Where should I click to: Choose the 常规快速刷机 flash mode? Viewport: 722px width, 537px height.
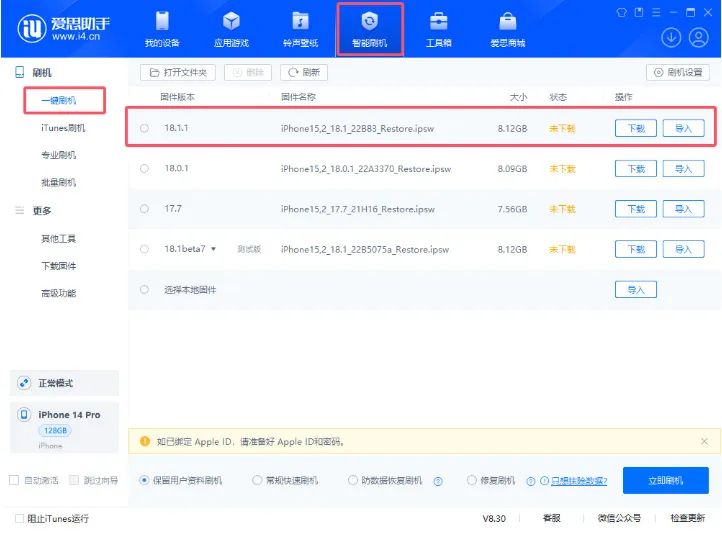pyautogui.click(x=258, y=481)
